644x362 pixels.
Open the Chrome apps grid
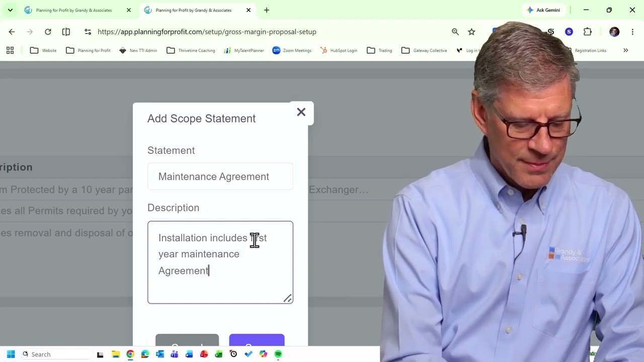click(10, 50)
